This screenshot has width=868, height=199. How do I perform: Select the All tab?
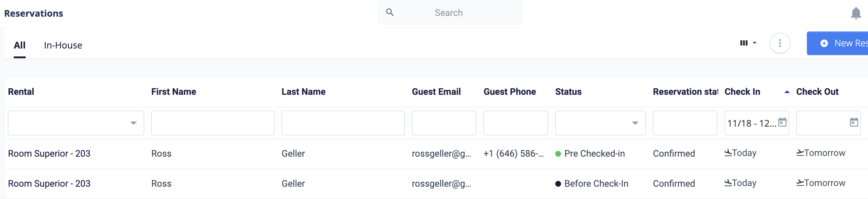tap(20, 45)
